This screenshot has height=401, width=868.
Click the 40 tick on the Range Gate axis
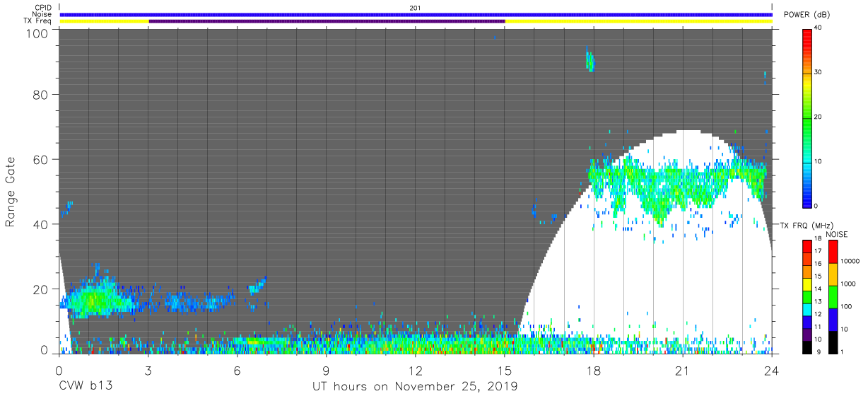[42, 224]
